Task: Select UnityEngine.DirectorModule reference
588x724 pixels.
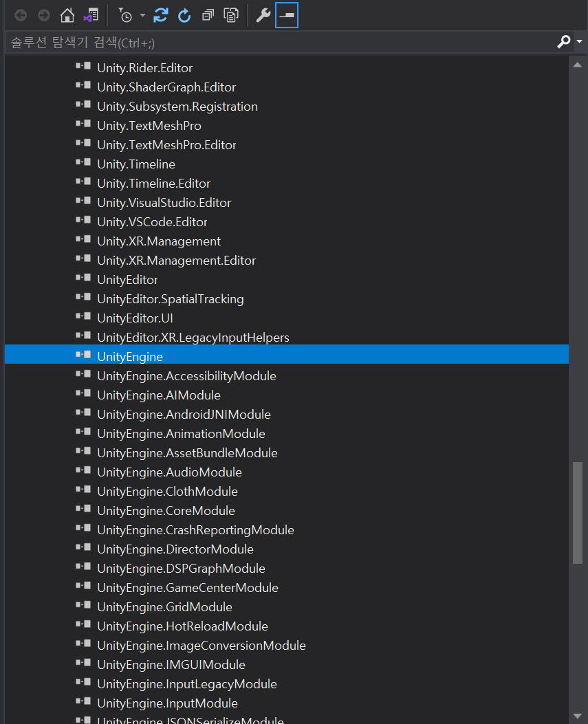Action: click(175, 549)
